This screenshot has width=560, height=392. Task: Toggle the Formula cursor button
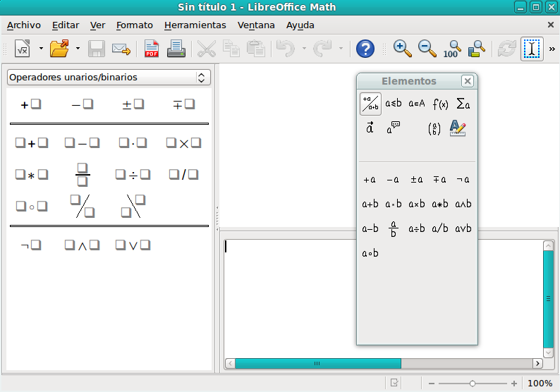[x=532, y=49]
